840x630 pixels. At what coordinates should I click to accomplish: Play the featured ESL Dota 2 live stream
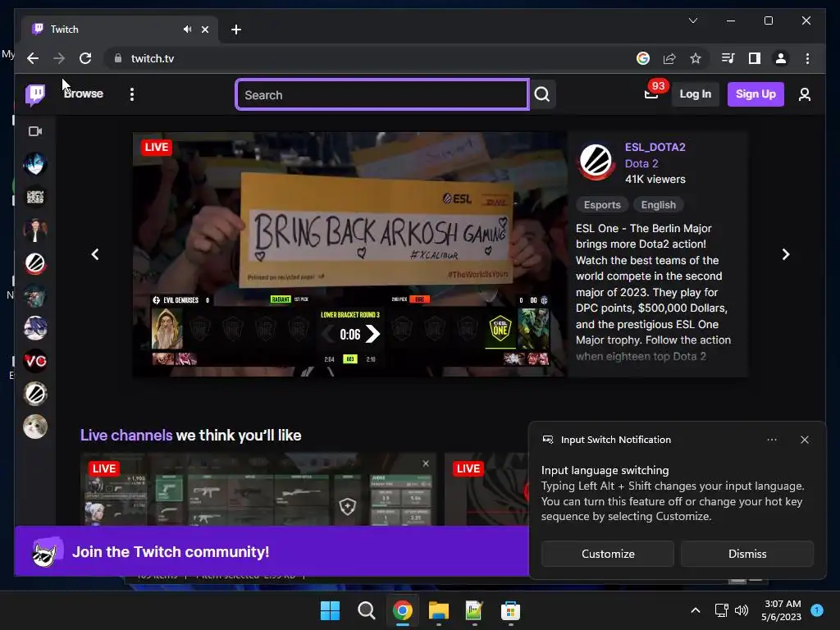[349, 254]
